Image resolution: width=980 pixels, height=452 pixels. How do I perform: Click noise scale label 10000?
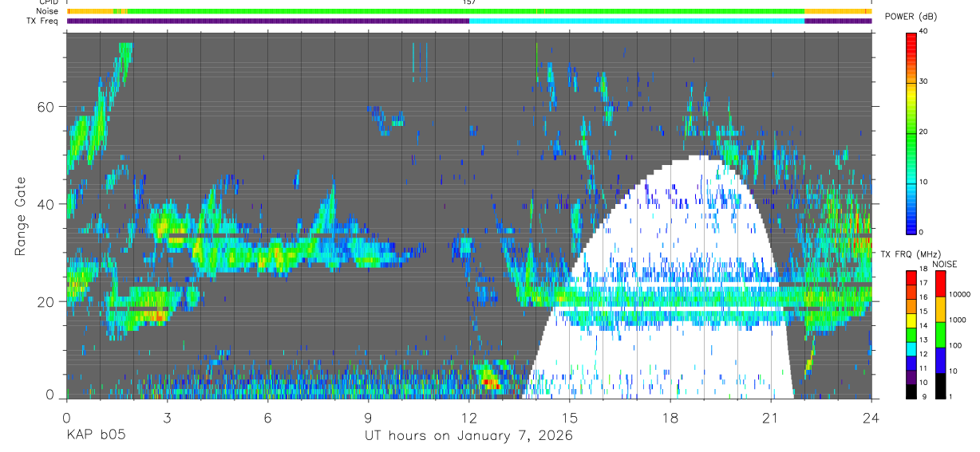pyautogui.click(x=958, y=293)
